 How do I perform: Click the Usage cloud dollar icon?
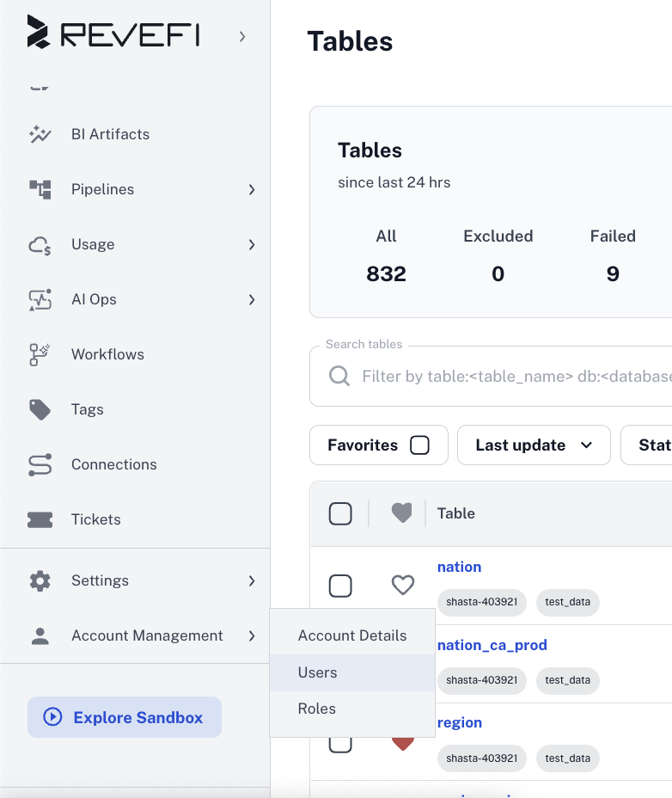pyautogui.click(x=40, y=245)
